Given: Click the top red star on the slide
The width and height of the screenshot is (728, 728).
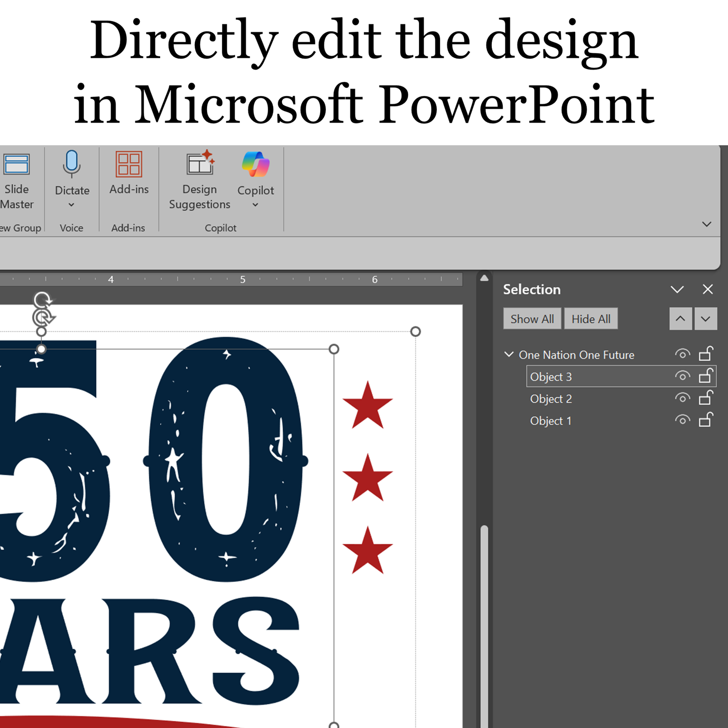Looking at the screenshot, I should 368,406.
